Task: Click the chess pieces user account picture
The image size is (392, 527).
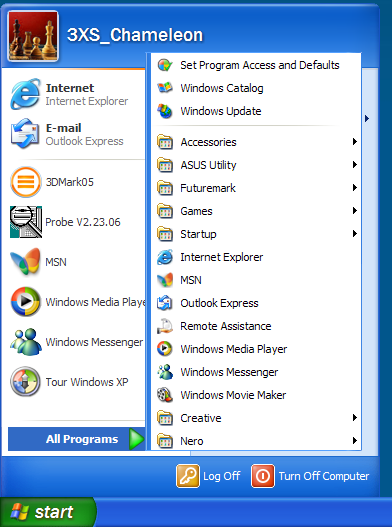Action: (x=33, y=36)
